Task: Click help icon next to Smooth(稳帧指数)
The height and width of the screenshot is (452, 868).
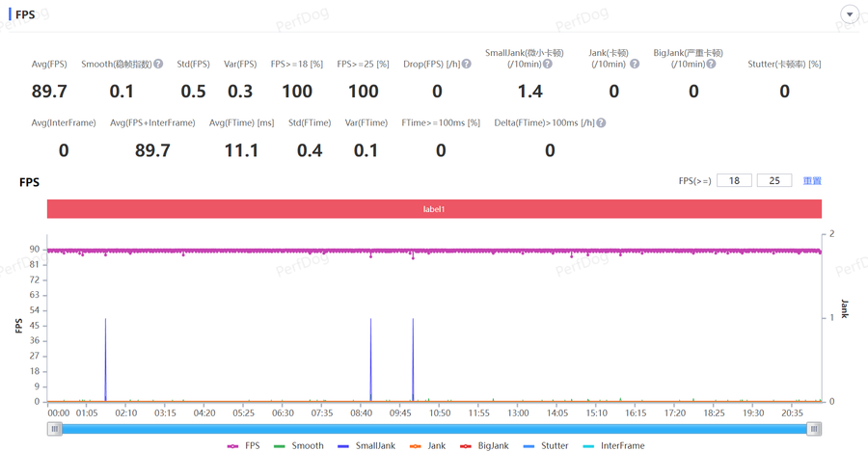Action: 158,65
